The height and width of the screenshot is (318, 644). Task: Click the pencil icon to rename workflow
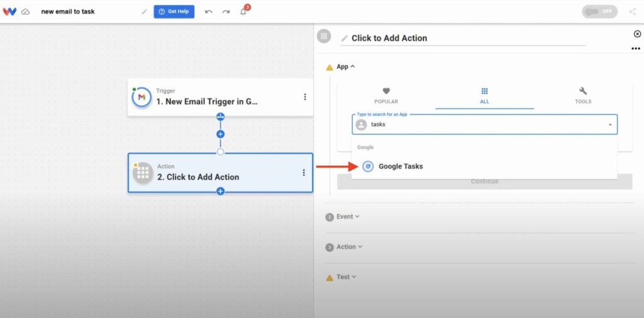click(x=144, y=11)
